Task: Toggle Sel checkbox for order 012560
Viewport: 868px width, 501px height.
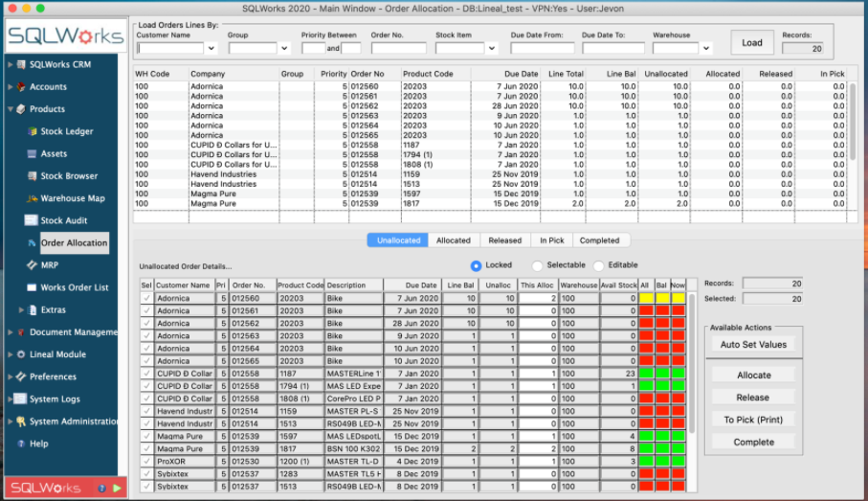Action: (146, 298)
